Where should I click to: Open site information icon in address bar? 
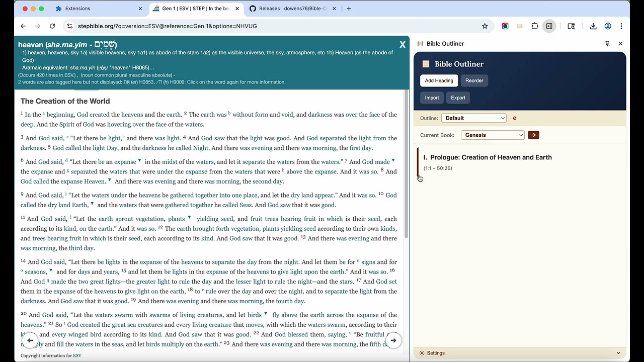point(69,26)
